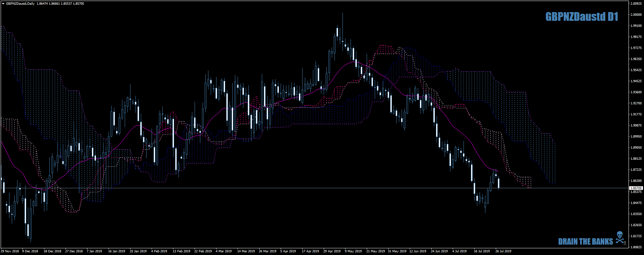The image size is (644, 255).
Task: Click the 1.82650 price axis label
Action: pos(636,225)
